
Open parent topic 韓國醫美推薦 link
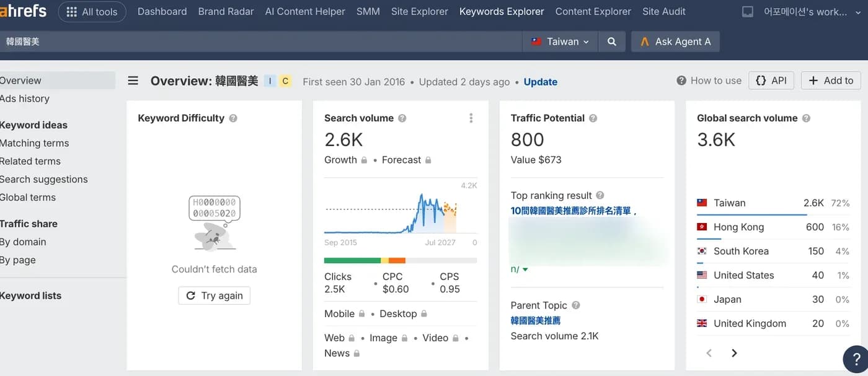536,321
